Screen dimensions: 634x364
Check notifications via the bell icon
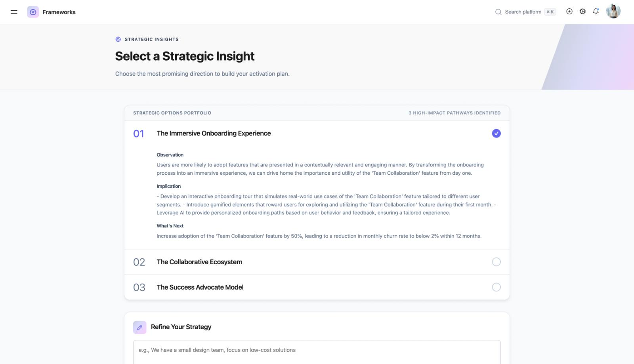[596, 11]
